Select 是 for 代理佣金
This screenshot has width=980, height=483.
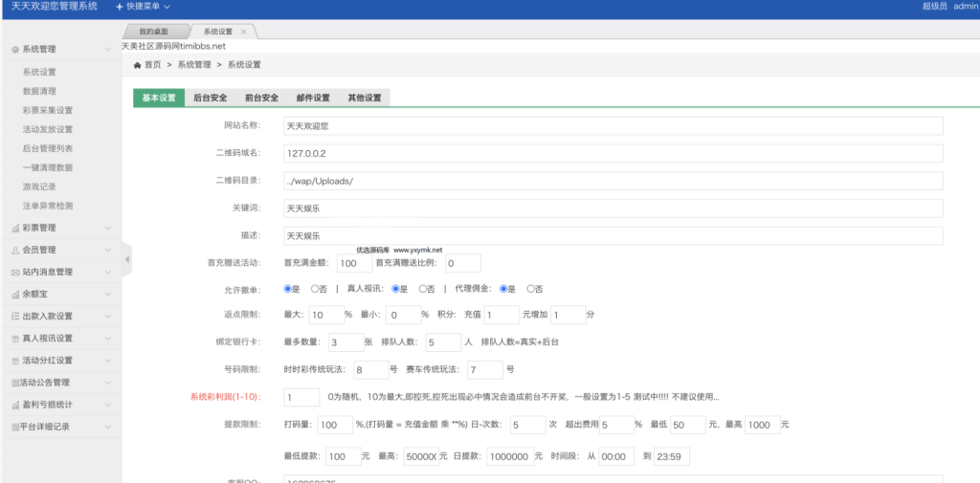(503, 289)
